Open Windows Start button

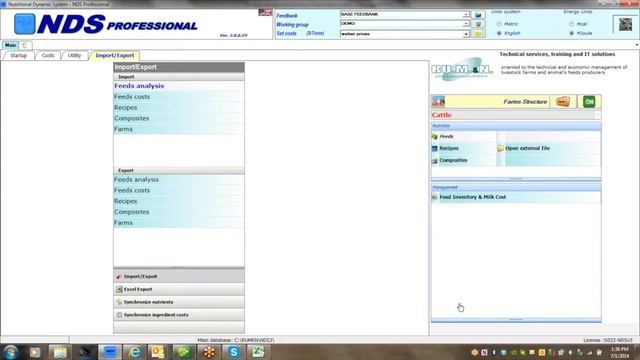tap(10, 352)
